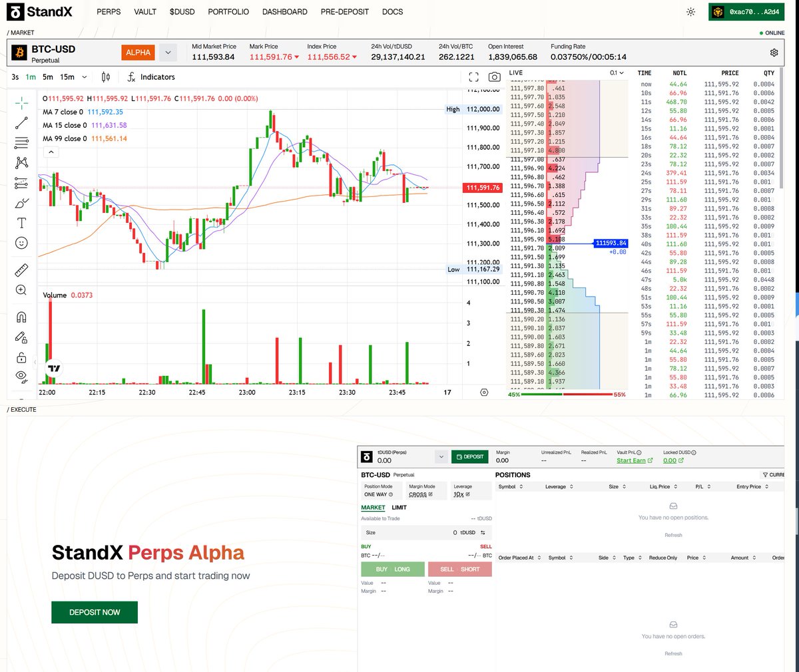The image size is (799, 672).
Task: Click the ALPHA badge
Action: tap(138, 53)
